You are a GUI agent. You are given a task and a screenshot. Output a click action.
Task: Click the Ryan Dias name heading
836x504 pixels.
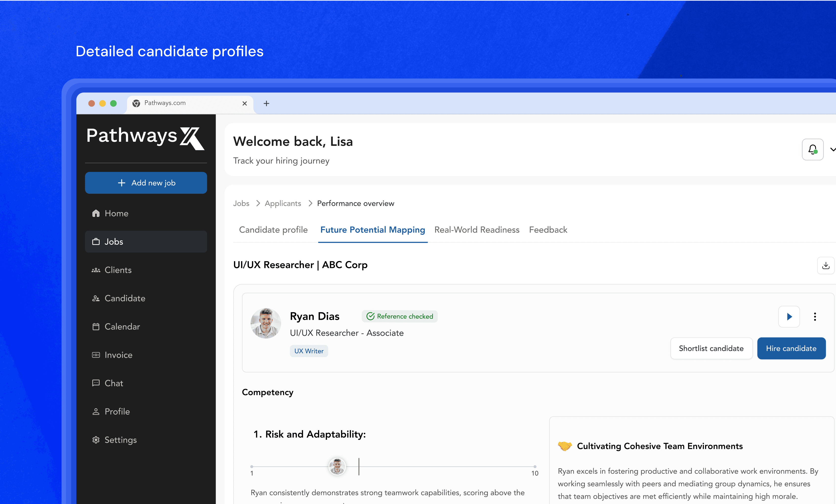[314, 316]
